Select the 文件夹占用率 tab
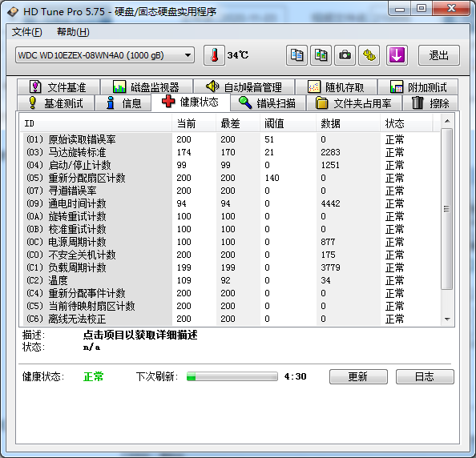This screenshot has height=458, width=476. 354,103
